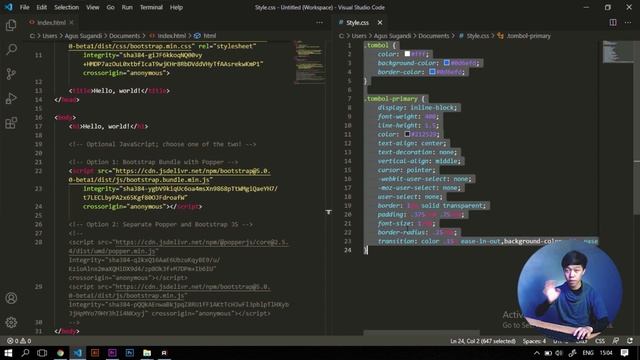640x360 pixels.
Task: Click the .tombol-primary selector on line 7
Action: 391,99
